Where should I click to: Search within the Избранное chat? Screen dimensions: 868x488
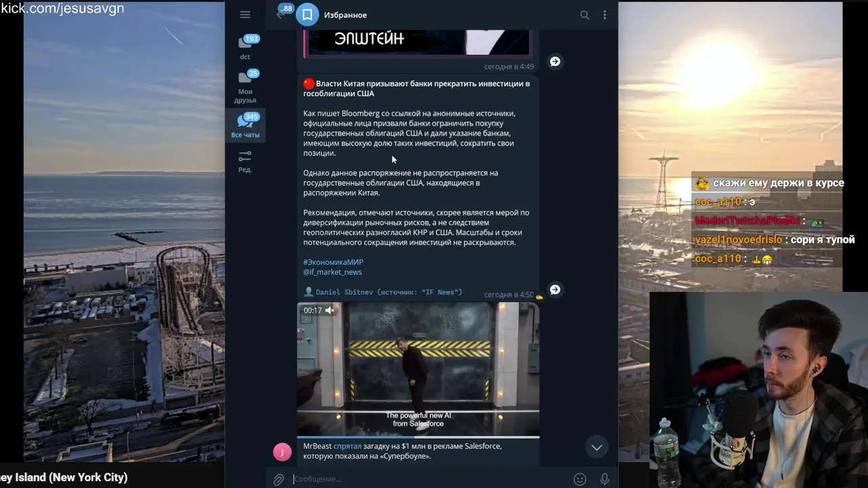tap(585, 15)
